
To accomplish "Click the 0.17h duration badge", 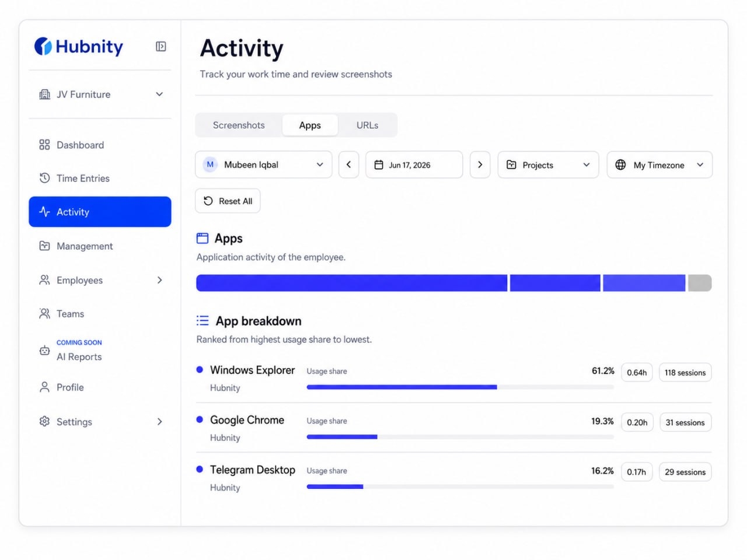I will (637, 472).
